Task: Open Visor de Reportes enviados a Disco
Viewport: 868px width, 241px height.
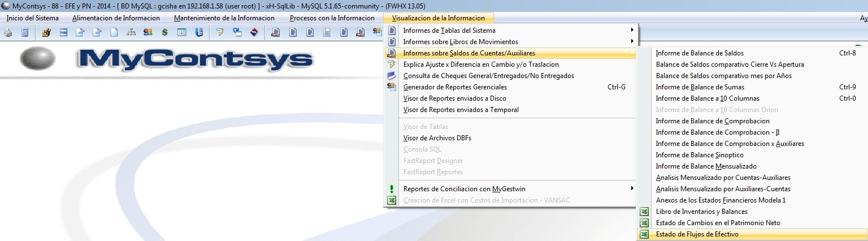Action: (511, 98)
